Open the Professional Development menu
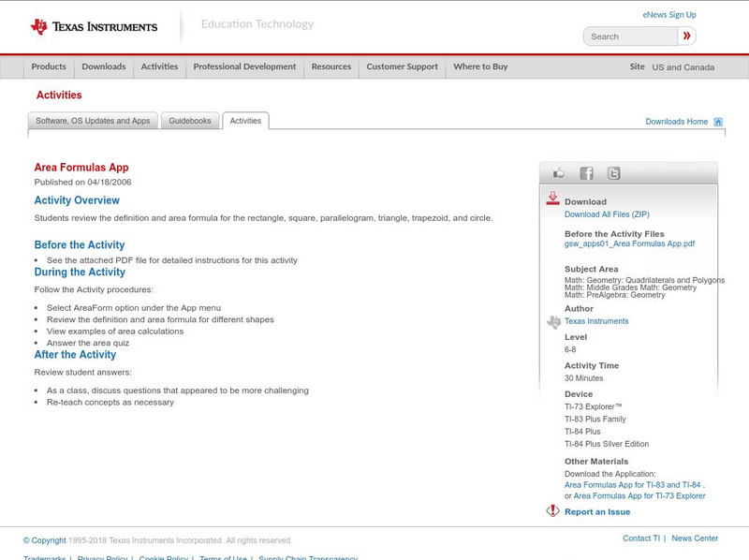 click(x=244, y=66)
